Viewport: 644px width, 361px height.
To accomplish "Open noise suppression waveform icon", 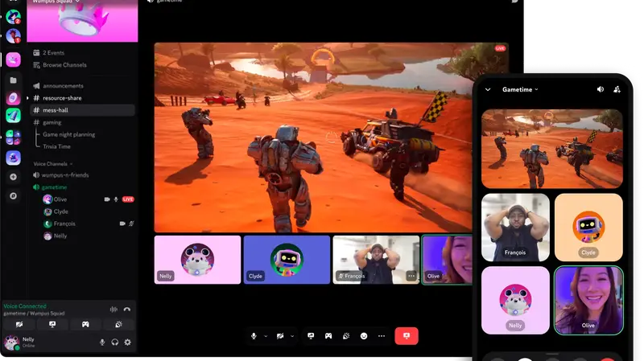I will [114, 310].
